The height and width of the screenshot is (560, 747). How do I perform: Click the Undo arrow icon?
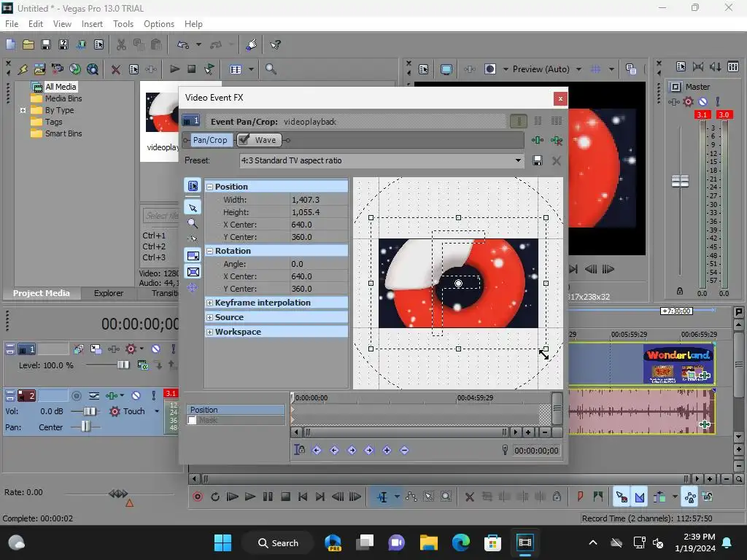(183, 44)
